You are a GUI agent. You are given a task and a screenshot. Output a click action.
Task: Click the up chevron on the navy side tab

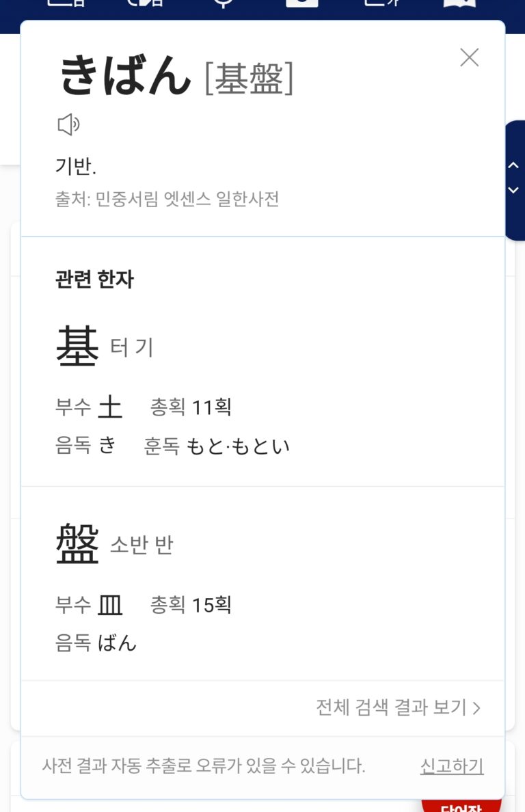tap(514, 165)
